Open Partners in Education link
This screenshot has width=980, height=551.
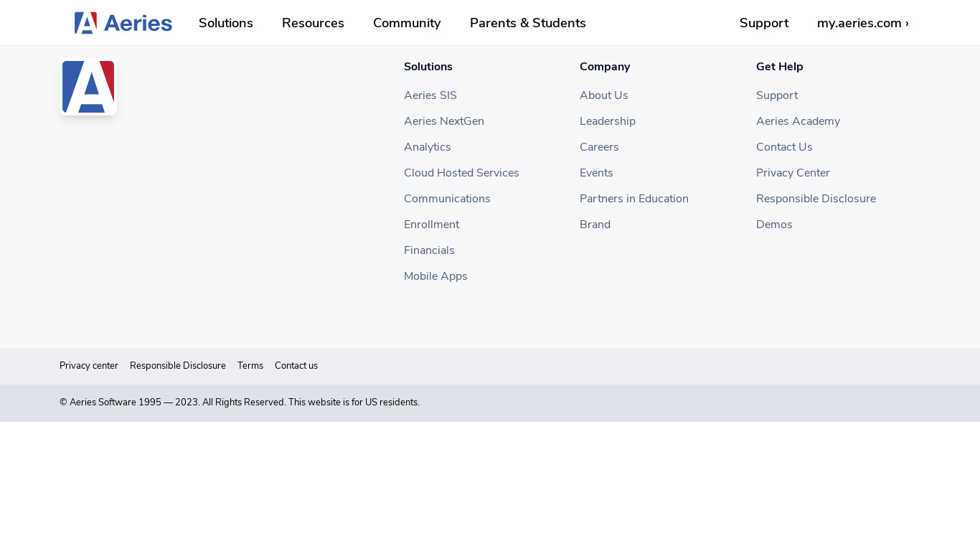[633, 199]
